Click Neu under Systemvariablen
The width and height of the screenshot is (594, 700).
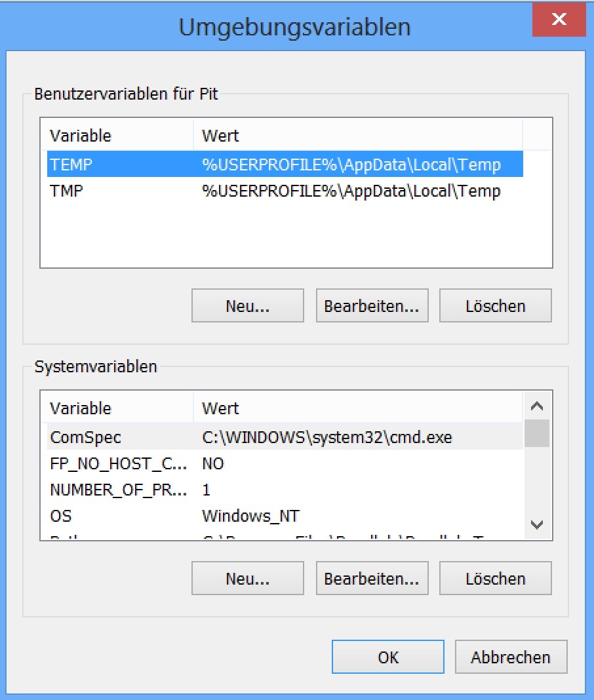click(x=247, y=579)
